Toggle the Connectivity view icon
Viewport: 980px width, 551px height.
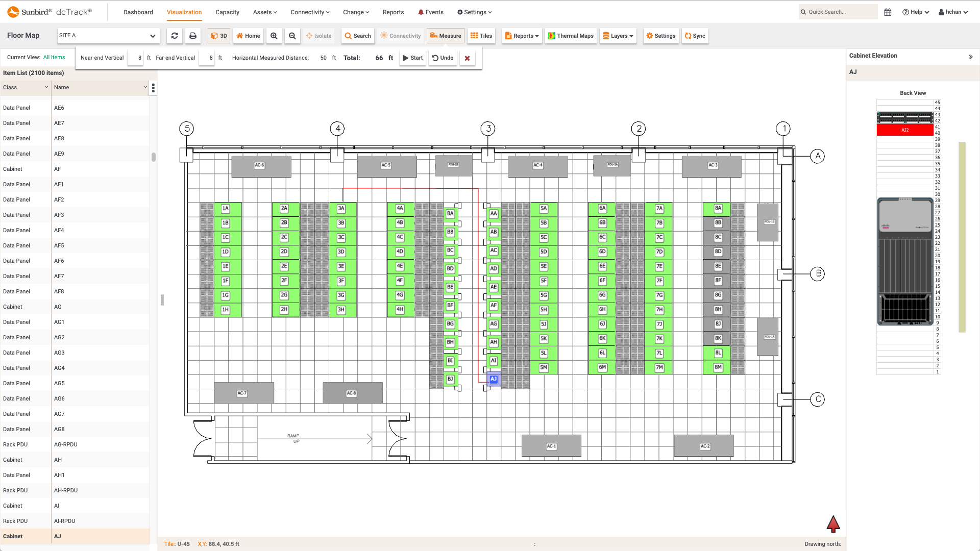(401, 36)
